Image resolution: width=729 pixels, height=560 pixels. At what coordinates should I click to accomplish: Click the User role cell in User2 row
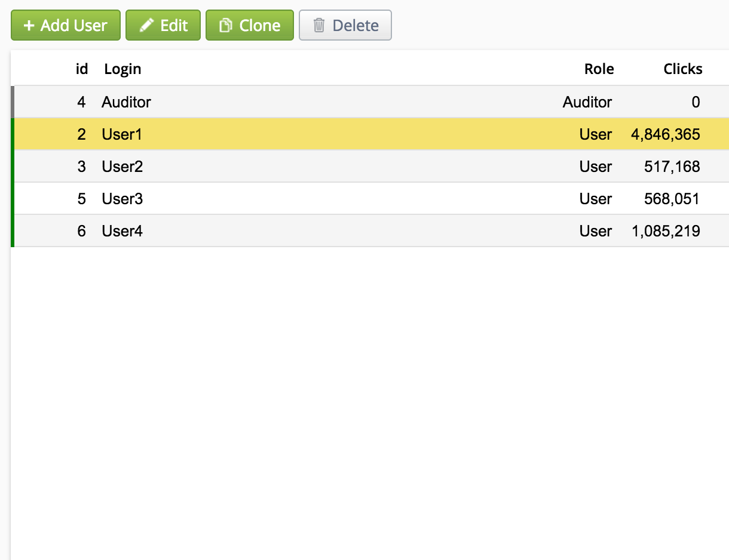[596, 167]
